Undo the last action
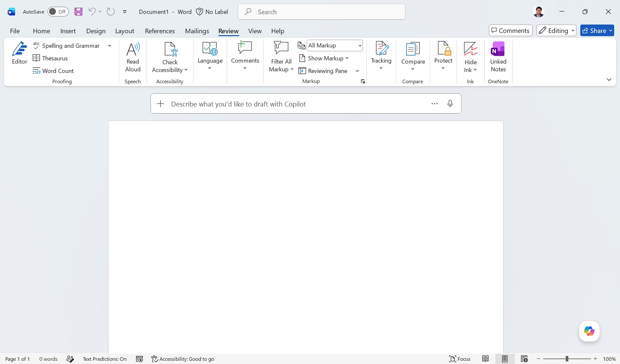This screenshot has height=364, width=620. pyautogui.click(x=92, y=12)
